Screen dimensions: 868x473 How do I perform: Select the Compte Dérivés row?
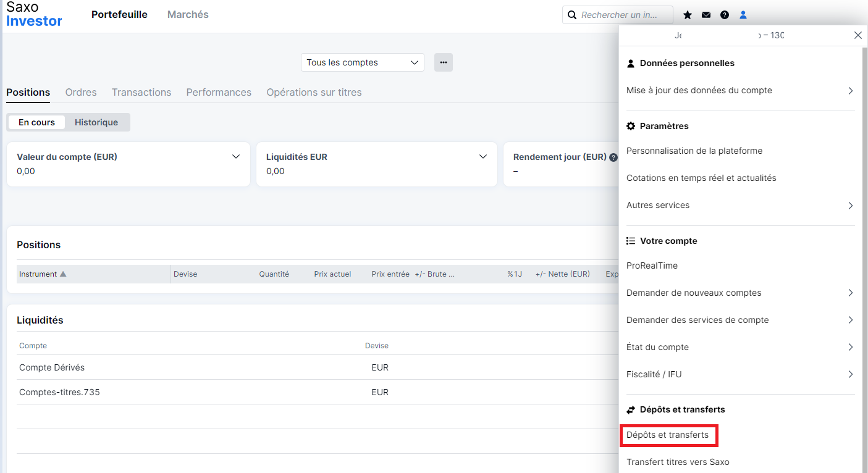click(x=318, y=367)
